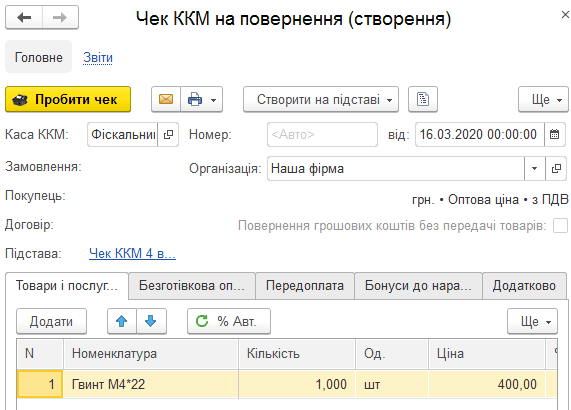Click the printer icon button
The height and width of the screenshot is (410, 571).
(x=194, y=99)
